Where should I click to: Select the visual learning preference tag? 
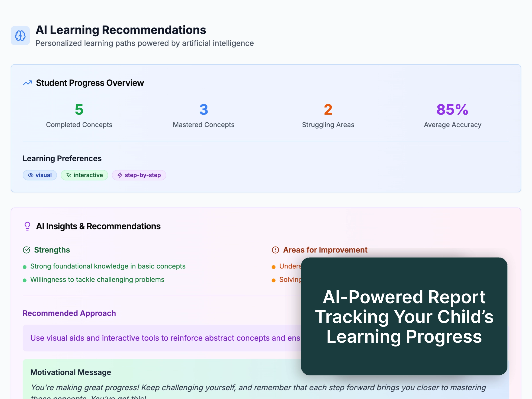point(40,175)
